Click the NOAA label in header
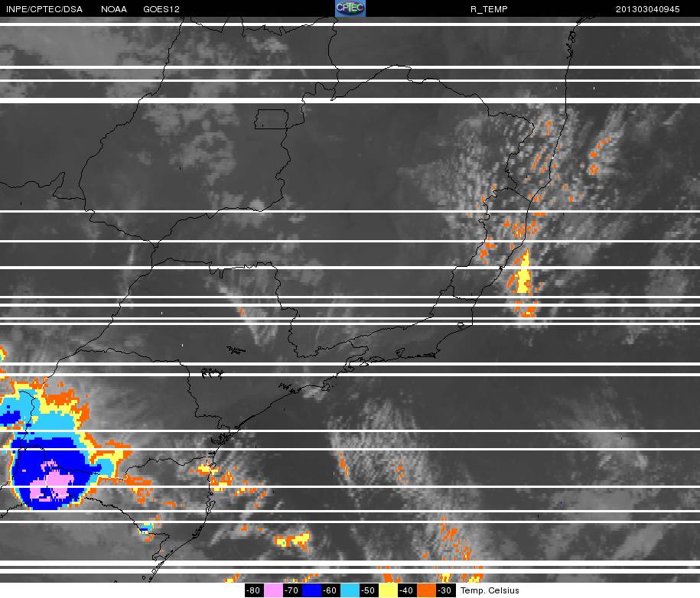700x598 pixels. click(113, 9)
